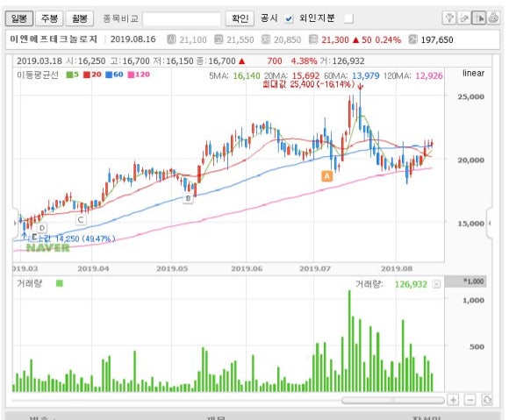
Task: Click the 21,300 current price text
Action: tap(335, 39)
